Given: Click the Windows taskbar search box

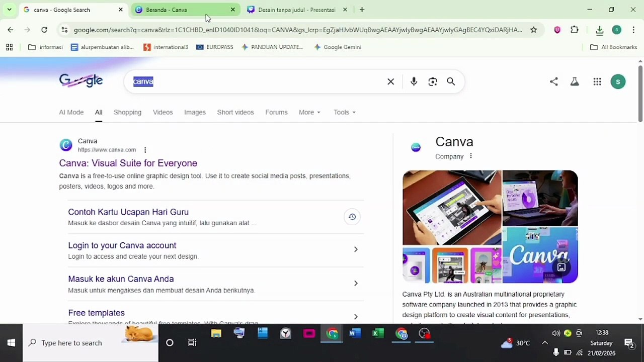Looking at the screenshot, I should (91, 343).
